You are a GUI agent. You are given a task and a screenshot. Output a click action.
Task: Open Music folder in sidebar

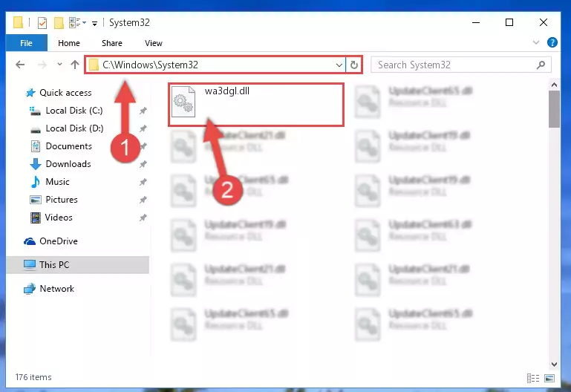(x=57, y=182)
